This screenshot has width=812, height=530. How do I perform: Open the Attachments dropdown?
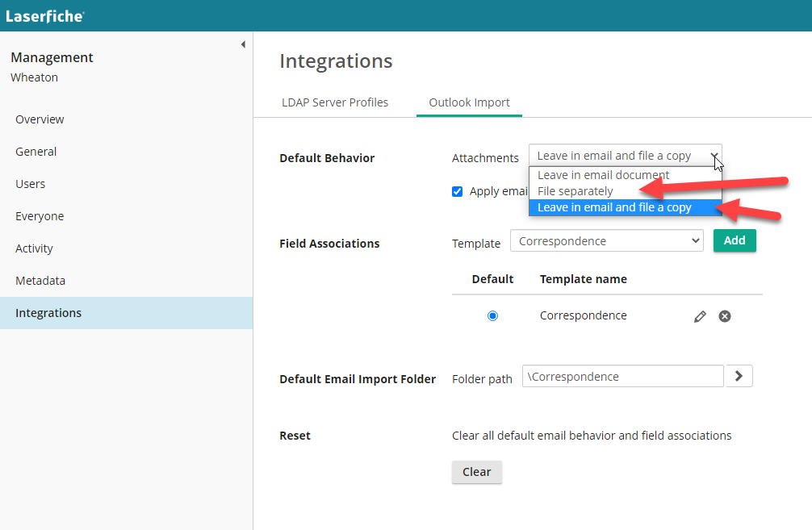[x=625, y=156]
